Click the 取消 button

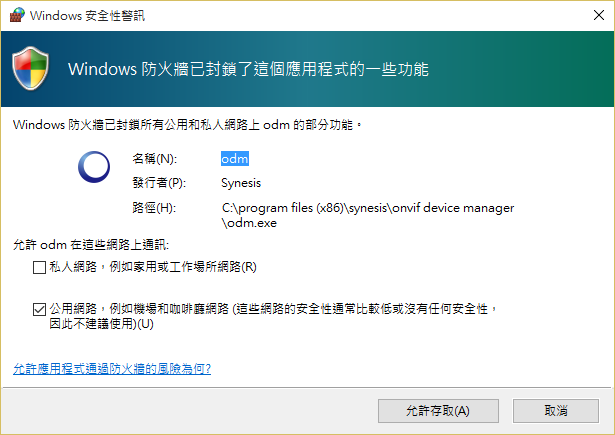(556, 411)
